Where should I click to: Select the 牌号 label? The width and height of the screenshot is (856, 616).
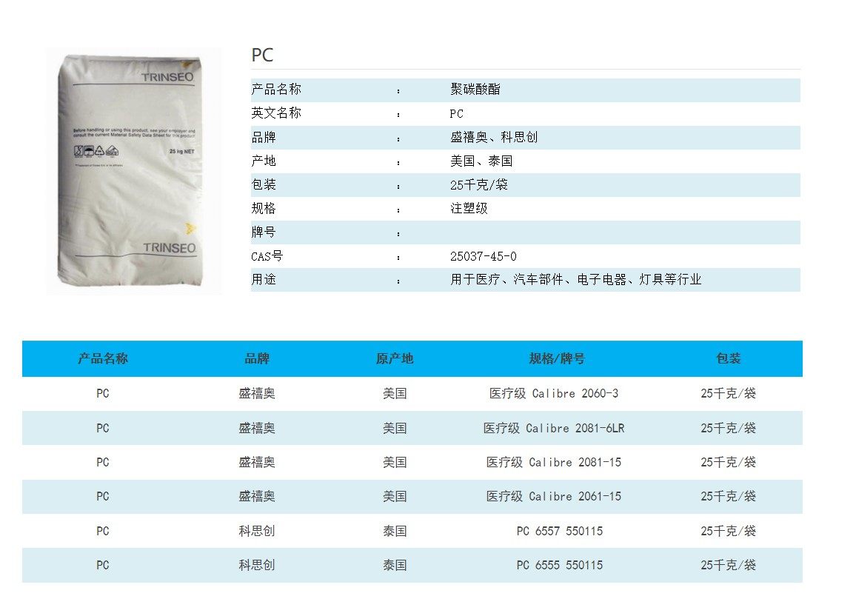click(x=264, y=232)
